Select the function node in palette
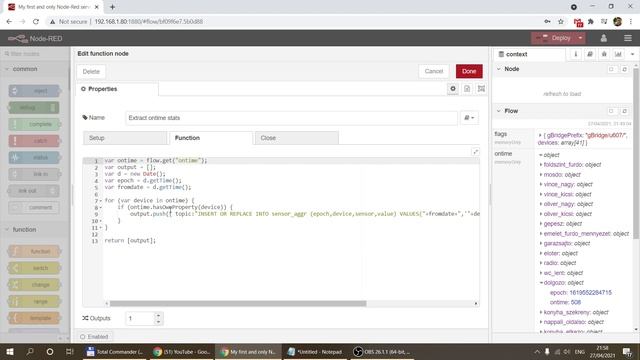 pyautogui.click(x=34, y=251)
